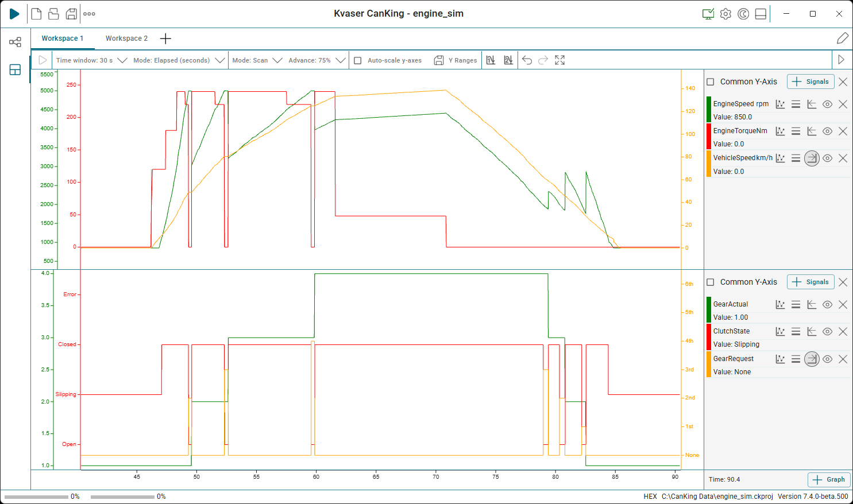
Task: Click the zoom to fit icon
Action: point(559,60)
